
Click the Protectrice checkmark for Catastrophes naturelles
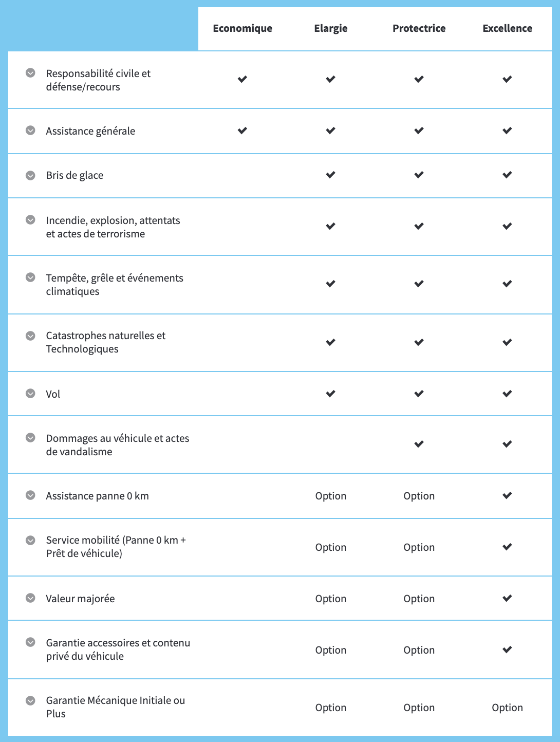[419, 342]
